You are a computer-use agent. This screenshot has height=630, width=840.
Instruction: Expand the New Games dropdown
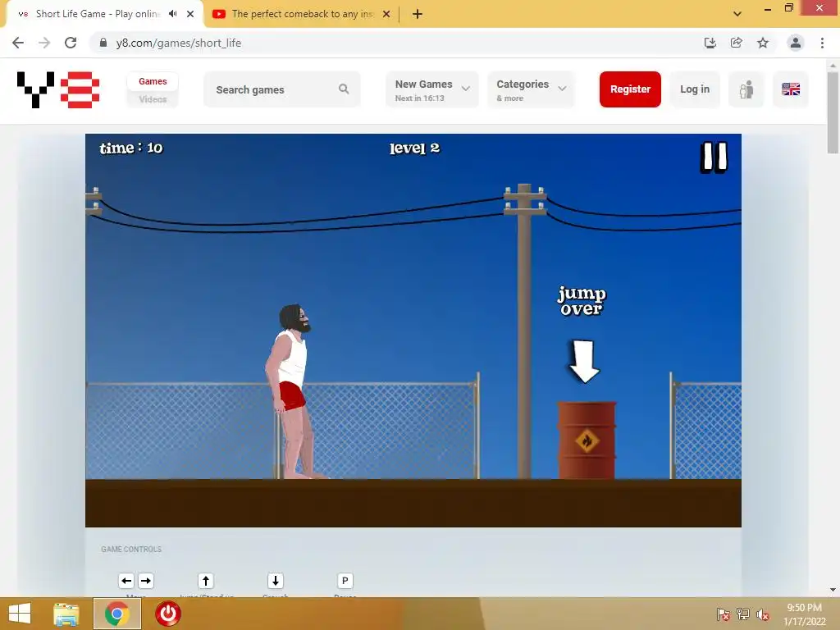pyautogui.click(x=431, y=89)
